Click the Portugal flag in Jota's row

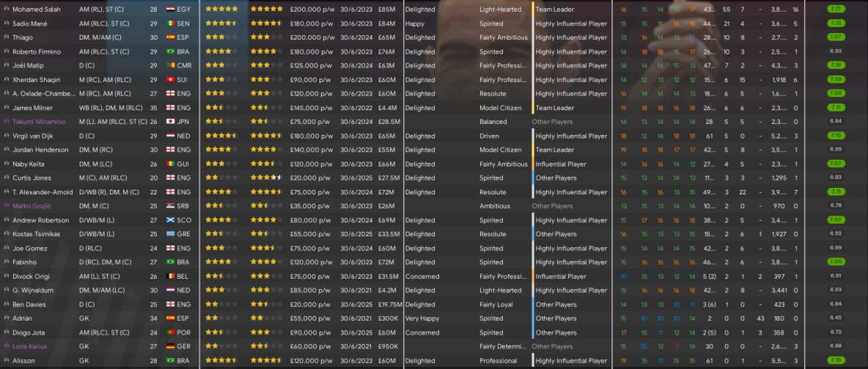pyautogui.click(x=171, y=332)
